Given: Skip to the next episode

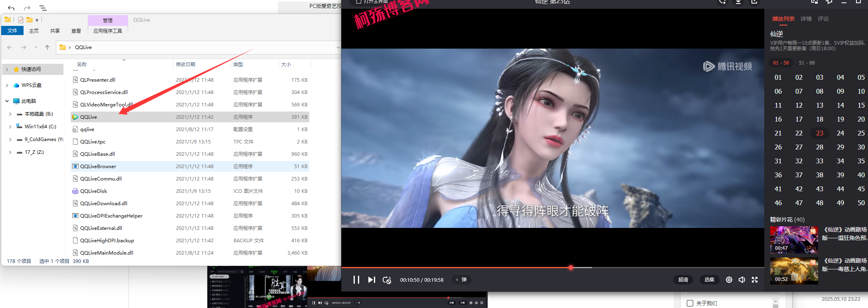Looking at the screenshot, I should coord(372,280).
